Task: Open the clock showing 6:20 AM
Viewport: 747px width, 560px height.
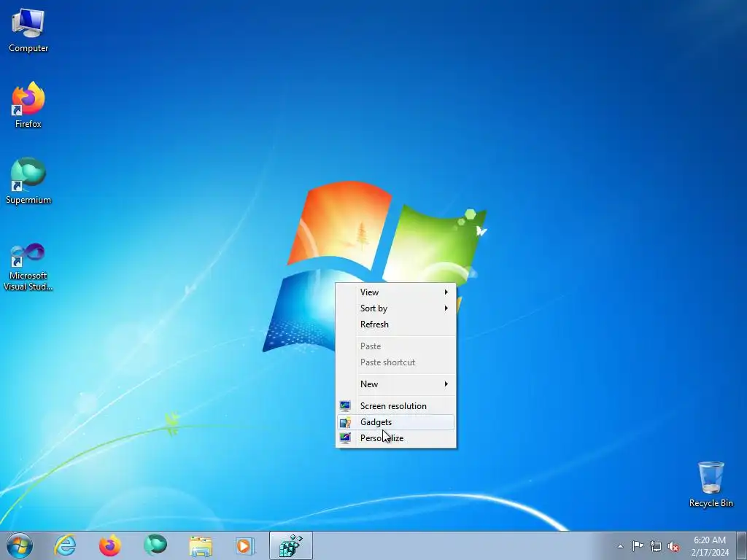Action: pyautogui.click(x=710, y=540)
